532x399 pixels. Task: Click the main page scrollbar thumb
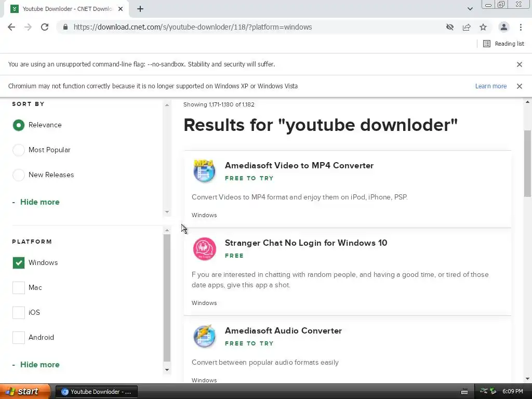pos(527,164)
